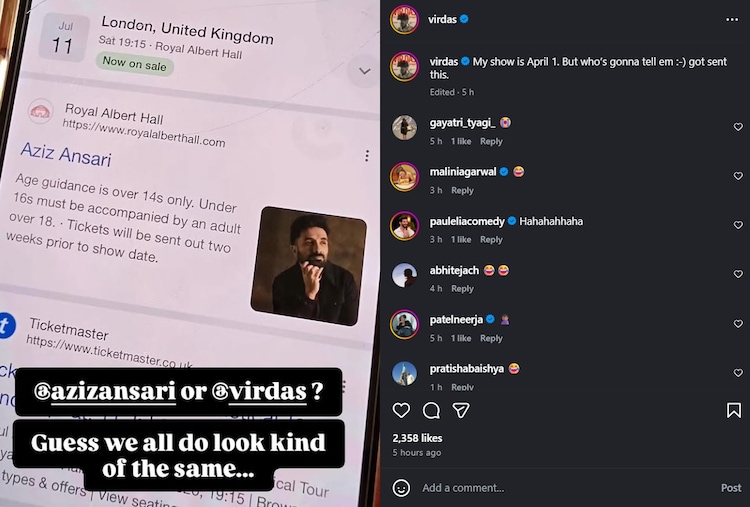Image resolution: width=750 pixels, height=507 pixels.
Task: Open the three-dot more options menu
Action: pyautogui.click(x=732, y=20)
